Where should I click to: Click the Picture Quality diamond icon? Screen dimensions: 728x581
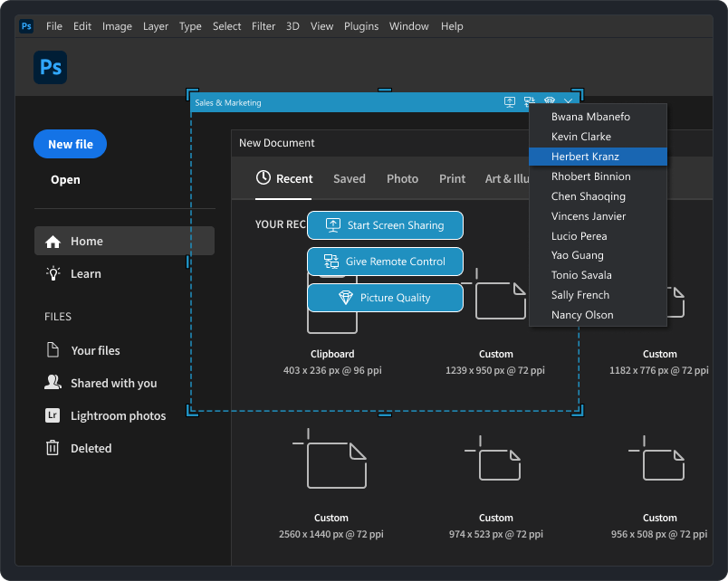[x=347, y=297]
